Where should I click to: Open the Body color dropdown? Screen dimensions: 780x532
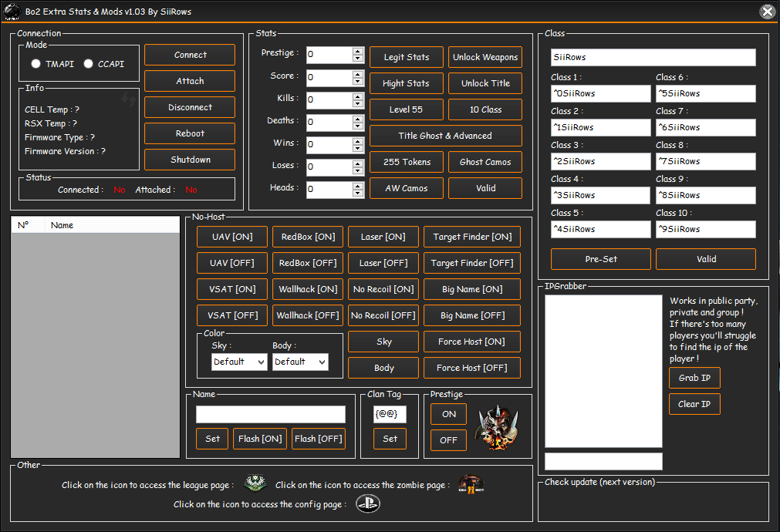tap(300, 362)
